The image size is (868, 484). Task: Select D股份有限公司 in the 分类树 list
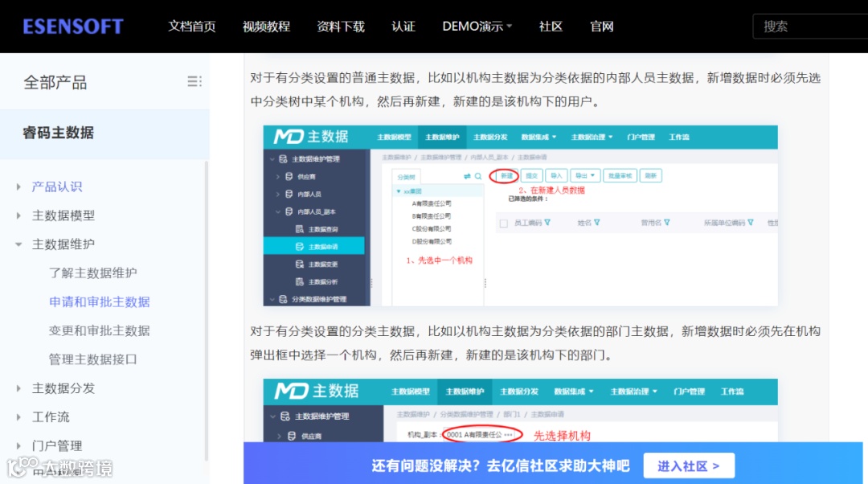(432, 241)
